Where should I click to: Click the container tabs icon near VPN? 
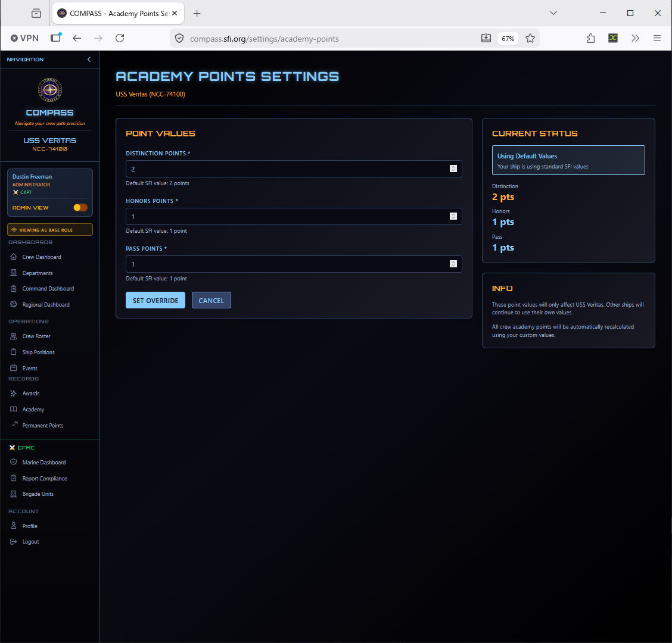click(56, 38)
